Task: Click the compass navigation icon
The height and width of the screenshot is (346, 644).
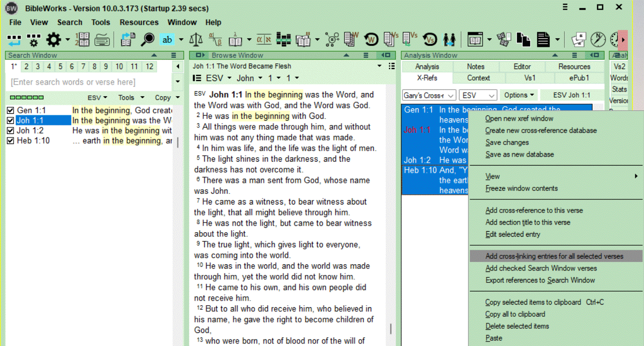Action: pos(598,39)
